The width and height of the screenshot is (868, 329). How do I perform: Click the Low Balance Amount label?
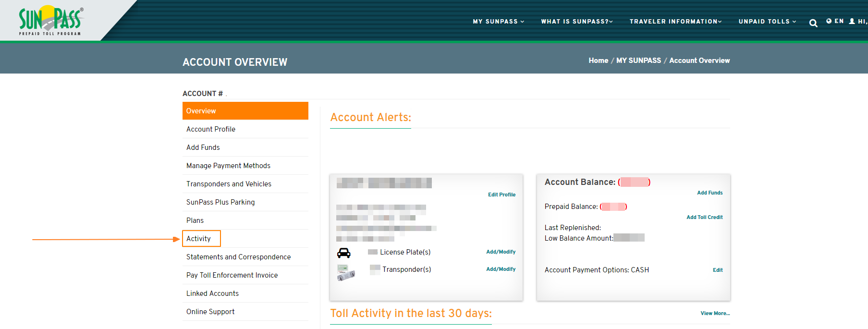point(579,238)
